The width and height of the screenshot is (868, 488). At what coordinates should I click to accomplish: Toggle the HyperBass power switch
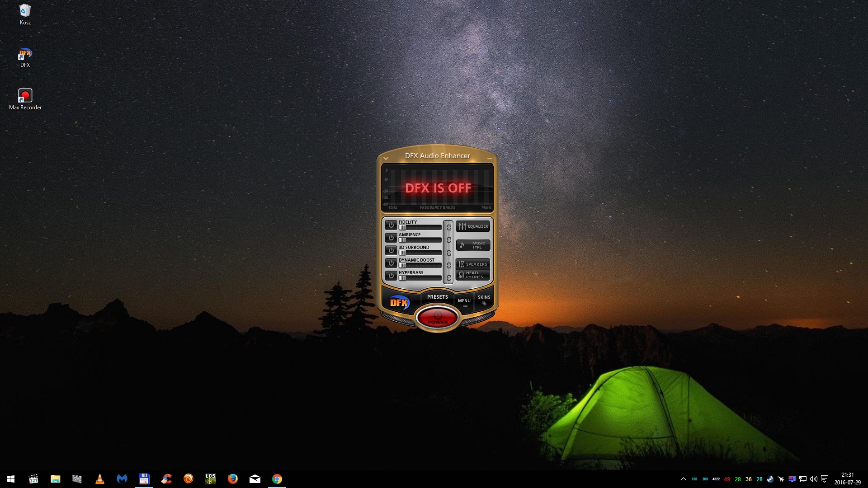pos(391,275)
